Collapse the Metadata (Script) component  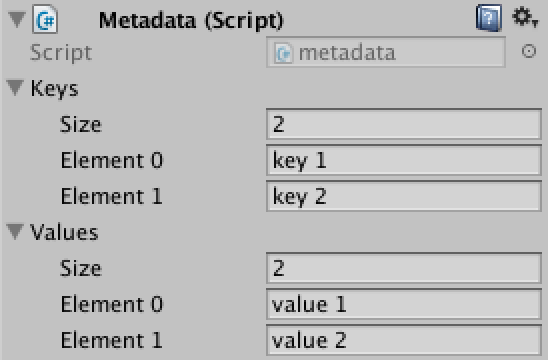pyautogui.click(x=17, y=19)
